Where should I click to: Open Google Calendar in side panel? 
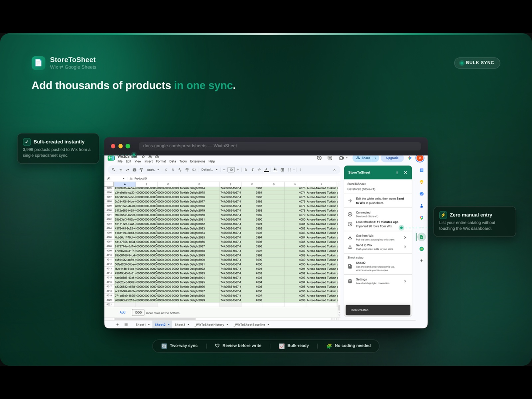pos(422,170)
